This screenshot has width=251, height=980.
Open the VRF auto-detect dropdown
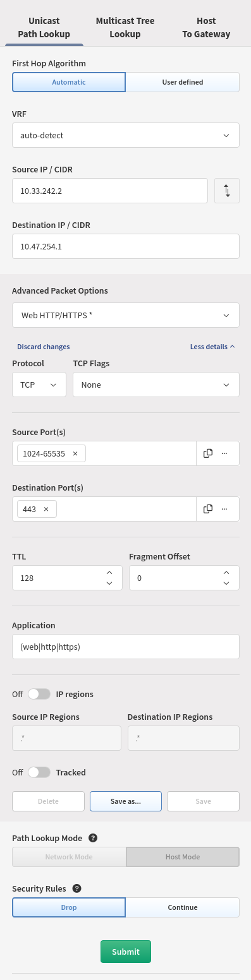click(x=126, y=135)
